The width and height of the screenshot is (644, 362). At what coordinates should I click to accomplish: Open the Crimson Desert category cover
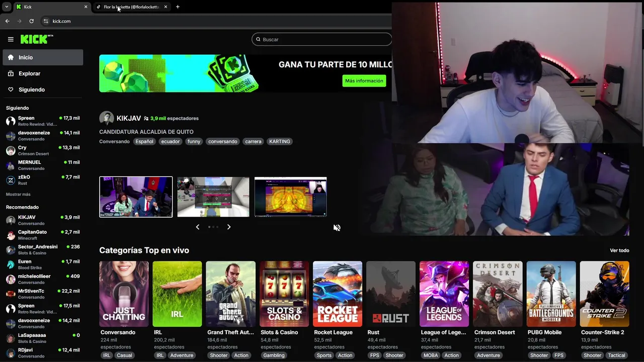click(x=498, y=294)
